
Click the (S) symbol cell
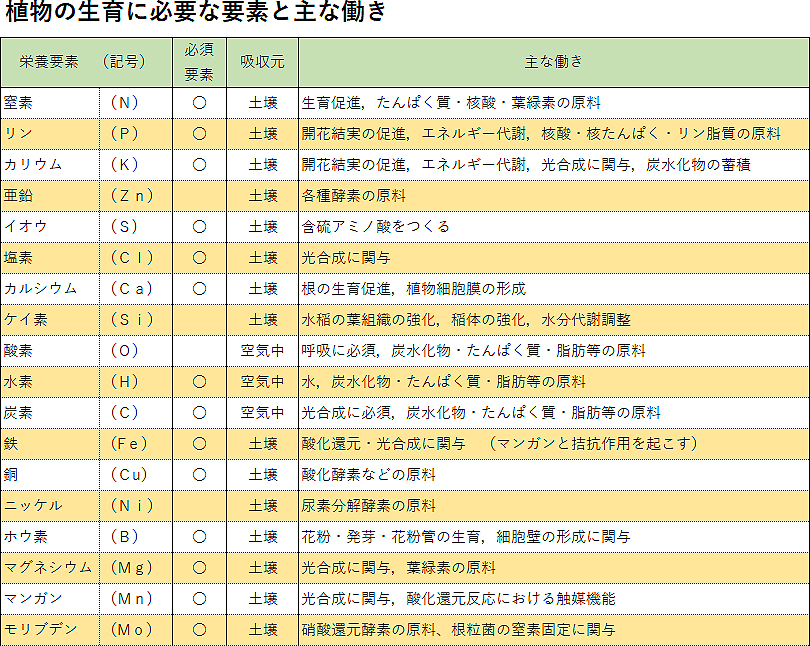tap(136, 227)
